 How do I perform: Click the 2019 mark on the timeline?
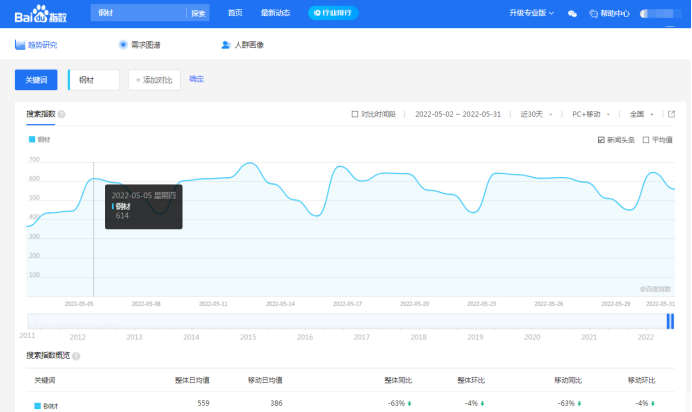coord(475,337)
